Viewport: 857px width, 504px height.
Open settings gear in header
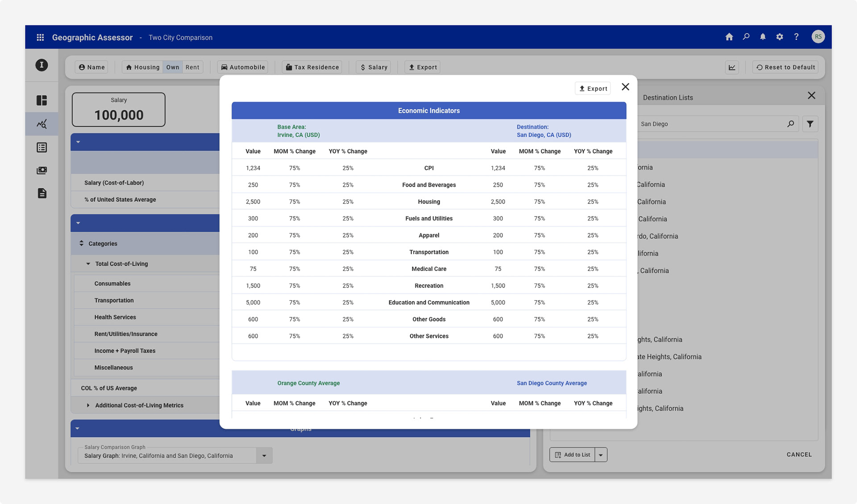coord(779,37)
